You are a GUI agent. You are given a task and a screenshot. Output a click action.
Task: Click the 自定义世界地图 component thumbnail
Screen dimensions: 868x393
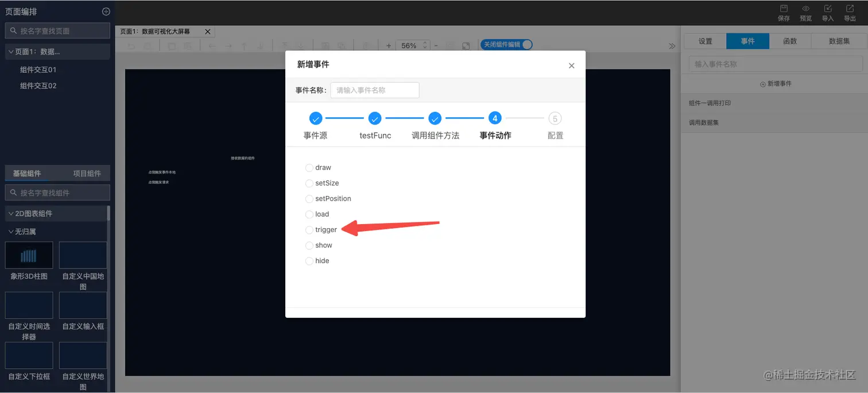pyautogui.click(x=83, y=356)
